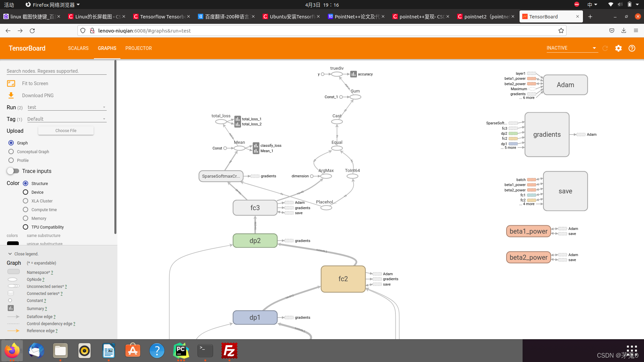Viewport: 644px width, 362px height.
Task: Open the Files manager from the dock
Action: pos(60,351)
